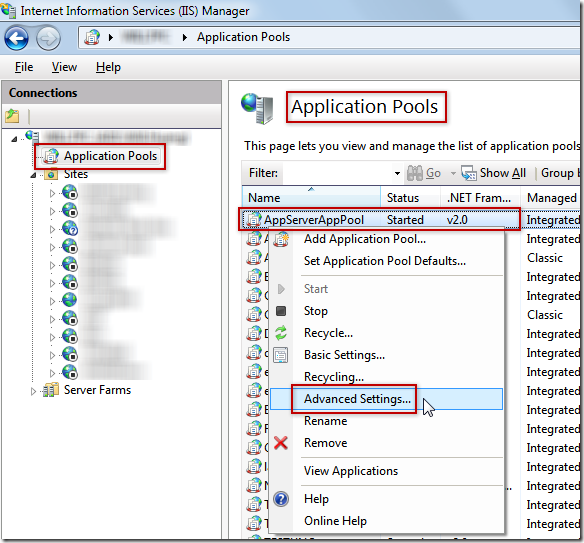Open the File menu
584x543 pixels.
pyautogui.click(x=24, y=67)
